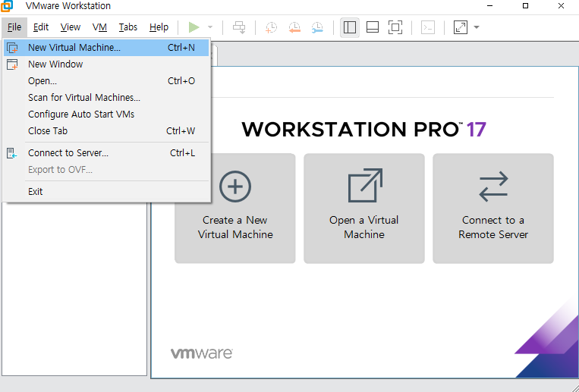Select Connect to Server... entry
Screen dimensions: 579x392
pos(106,153)
